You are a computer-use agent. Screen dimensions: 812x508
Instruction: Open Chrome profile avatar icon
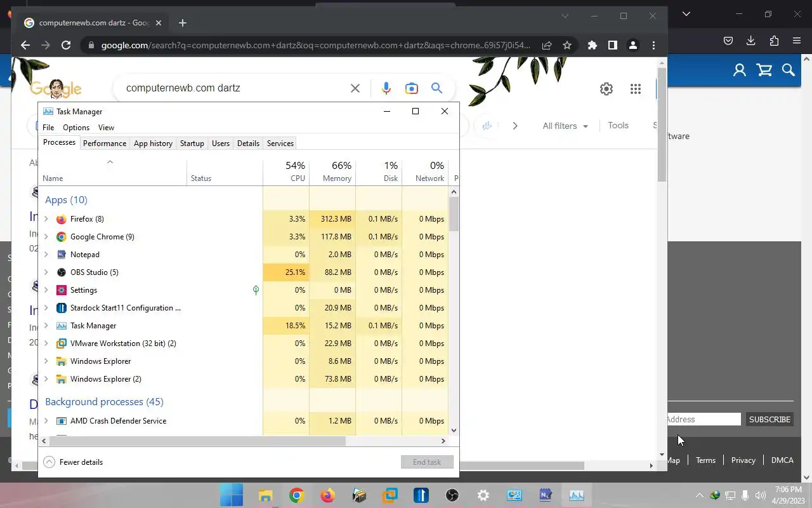[633, 45]
